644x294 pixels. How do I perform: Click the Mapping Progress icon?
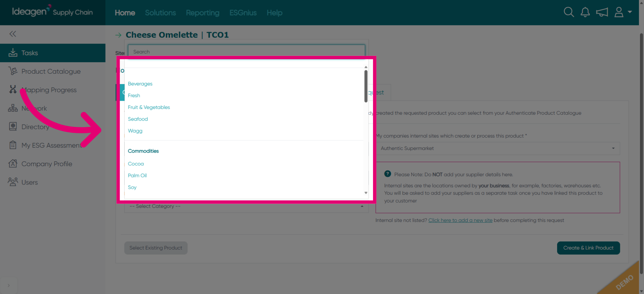click(x=13, y=89)
